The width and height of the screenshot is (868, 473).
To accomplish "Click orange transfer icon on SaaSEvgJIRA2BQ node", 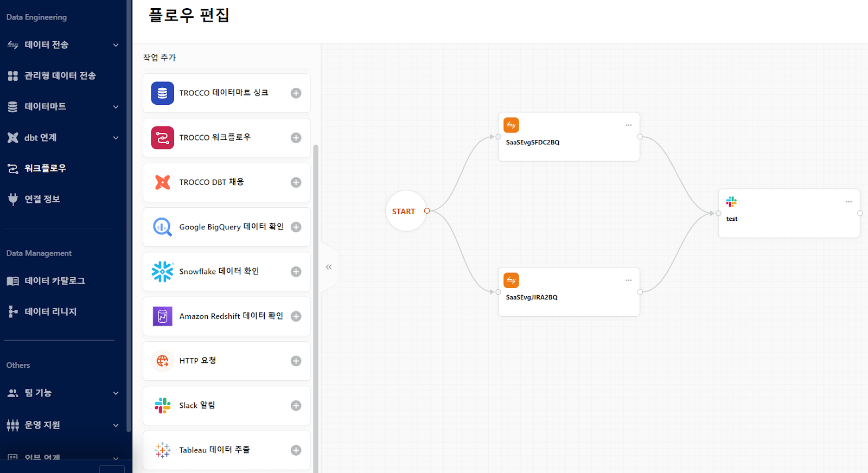I will coord(511,280).
